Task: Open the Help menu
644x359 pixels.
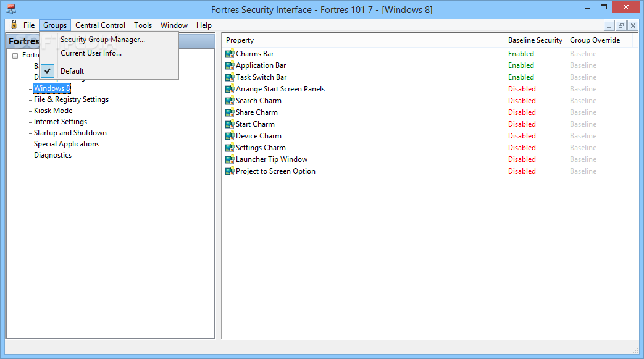Action: [x=204, y=25]
